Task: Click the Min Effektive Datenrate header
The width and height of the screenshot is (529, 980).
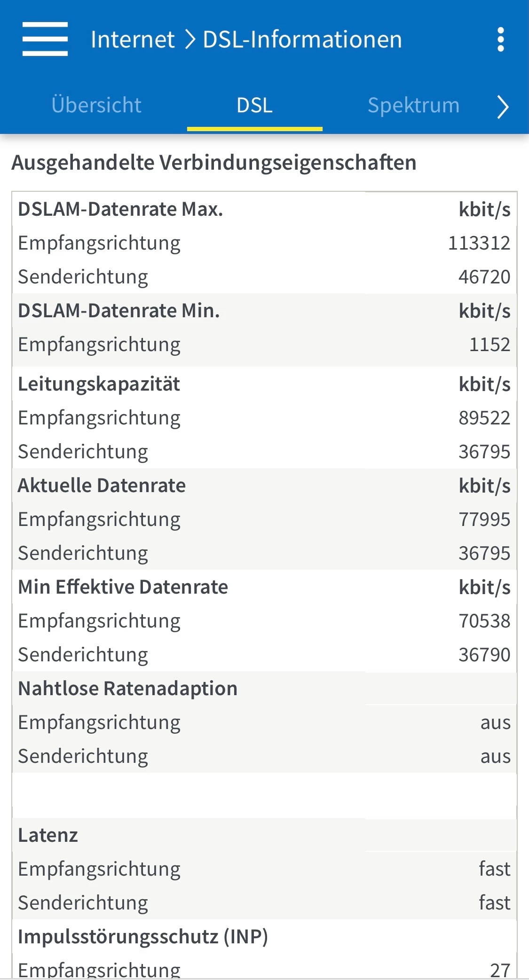Action: pyautogui.click(x=123, y=587)
